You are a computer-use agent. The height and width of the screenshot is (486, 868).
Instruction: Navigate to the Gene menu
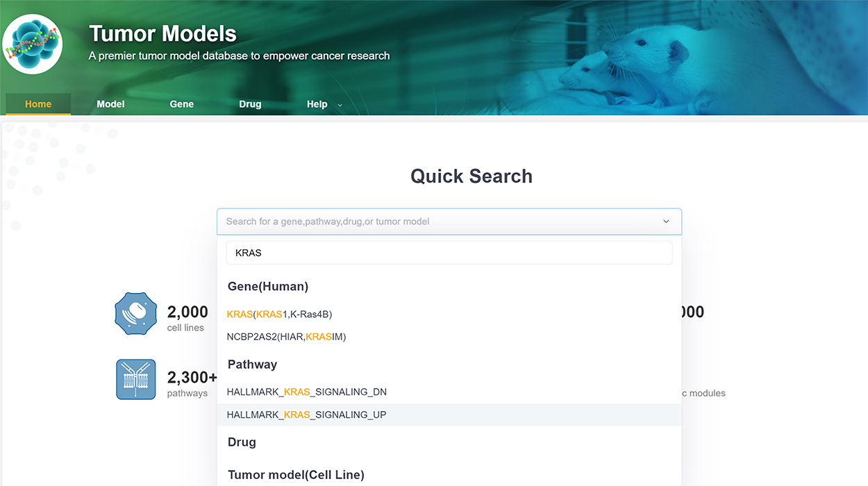point(182,104)
